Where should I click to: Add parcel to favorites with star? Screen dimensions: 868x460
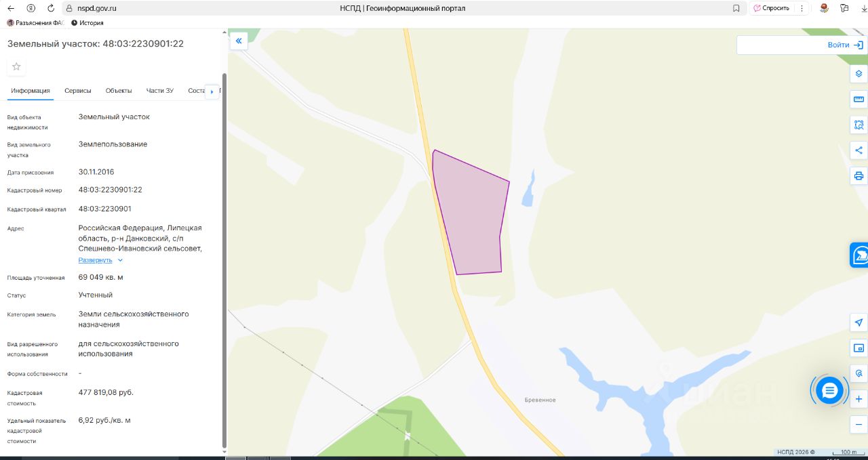click(16, 66)
